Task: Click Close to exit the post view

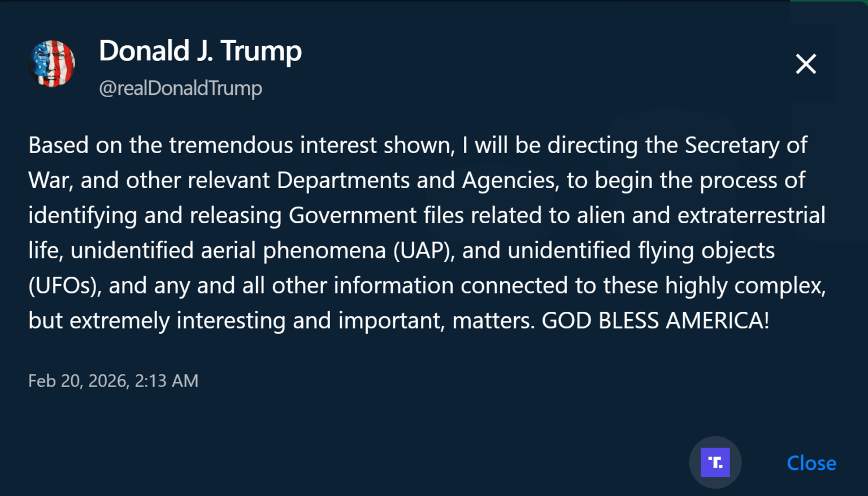Action: 811,463
